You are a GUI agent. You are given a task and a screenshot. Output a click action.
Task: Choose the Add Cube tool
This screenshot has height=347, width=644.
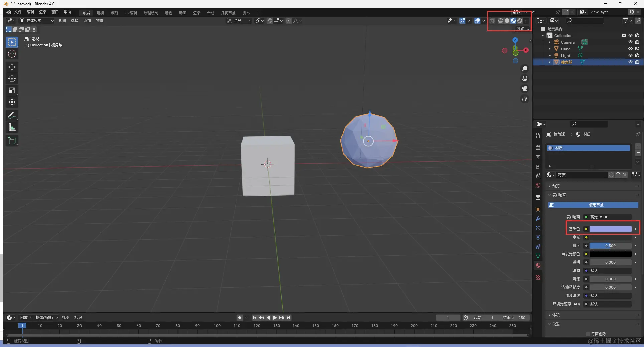pyautogui.click(x=12, y=141)
